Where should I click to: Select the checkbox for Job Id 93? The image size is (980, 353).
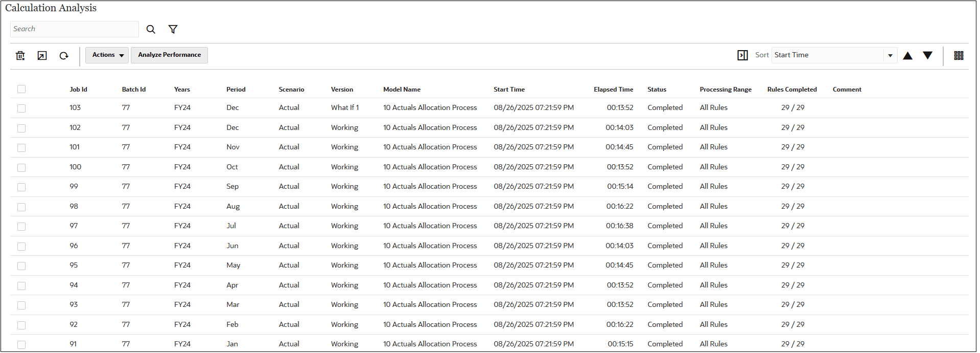[21, 305]
